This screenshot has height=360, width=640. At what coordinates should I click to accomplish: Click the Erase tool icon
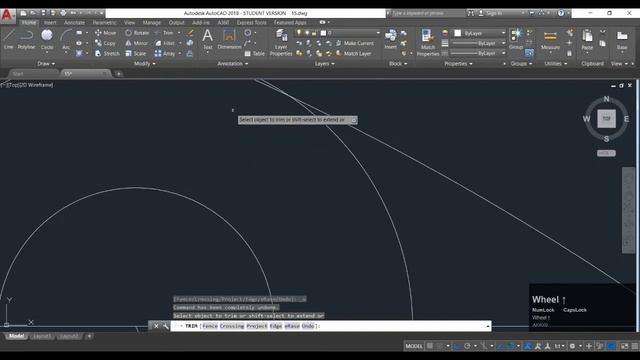[190, 33]
